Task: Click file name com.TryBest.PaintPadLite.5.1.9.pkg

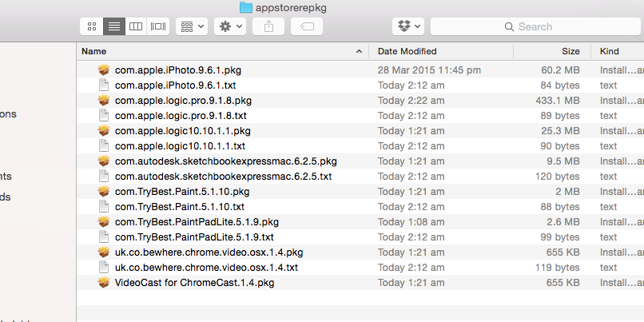Action: pos(197,222)
